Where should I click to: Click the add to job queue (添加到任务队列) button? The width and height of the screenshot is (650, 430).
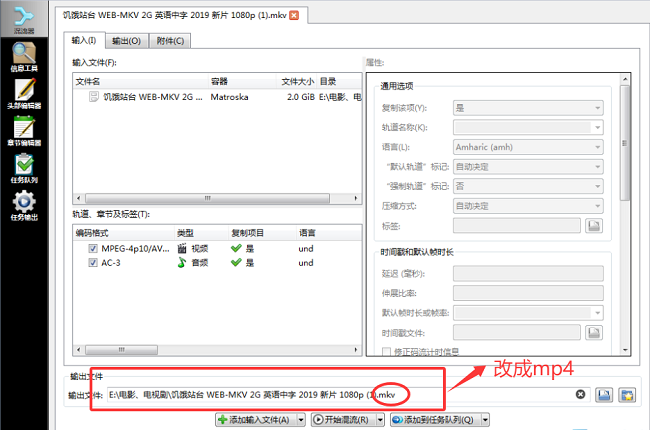point(436,420)
